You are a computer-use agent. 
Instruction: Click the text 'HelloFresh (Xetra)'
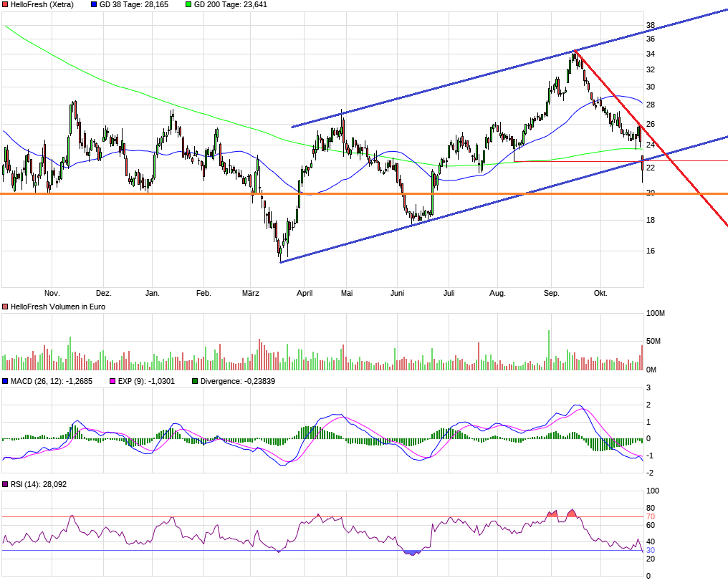[x=42, y=4]
